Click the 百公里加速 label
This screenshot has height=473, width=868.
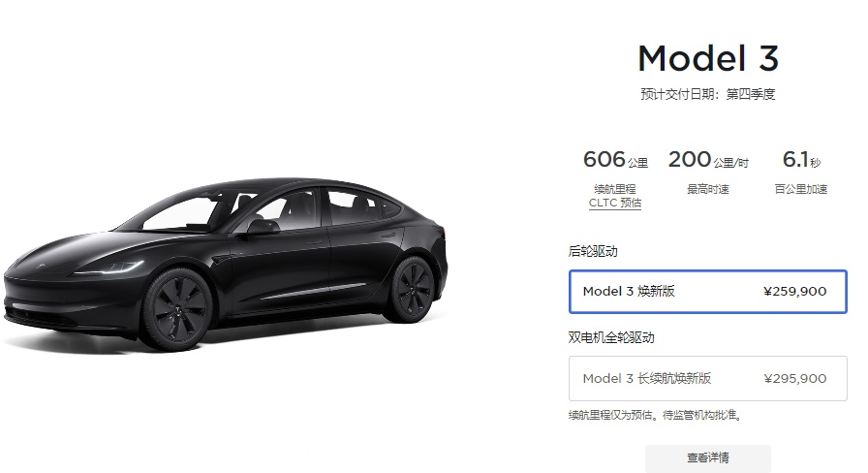pyautogui.click(x=801, y=189)
